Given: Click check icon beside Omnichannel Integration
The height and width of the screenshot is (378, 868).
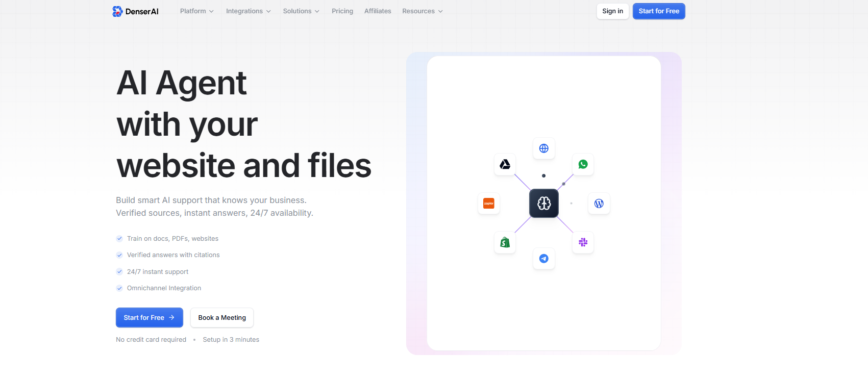Looking at the screenshot, I should pos(119,288).
